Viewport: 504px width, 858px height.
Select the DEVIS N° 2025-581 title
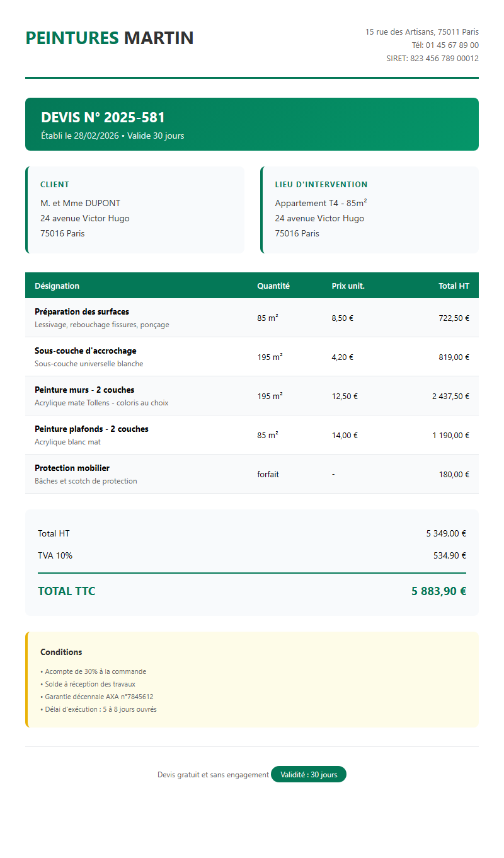[x=103, y=117]
